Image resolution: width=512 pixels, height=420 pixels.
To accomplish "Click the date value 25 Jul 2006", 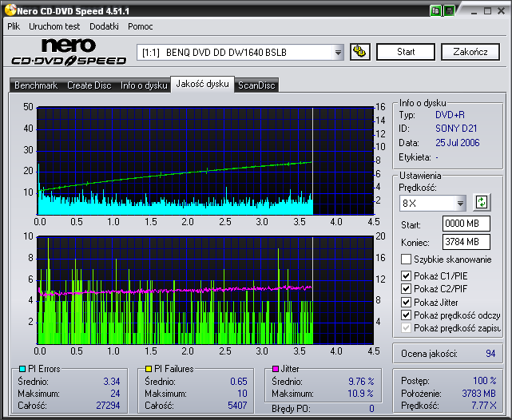I will click(x=458, y=143).
